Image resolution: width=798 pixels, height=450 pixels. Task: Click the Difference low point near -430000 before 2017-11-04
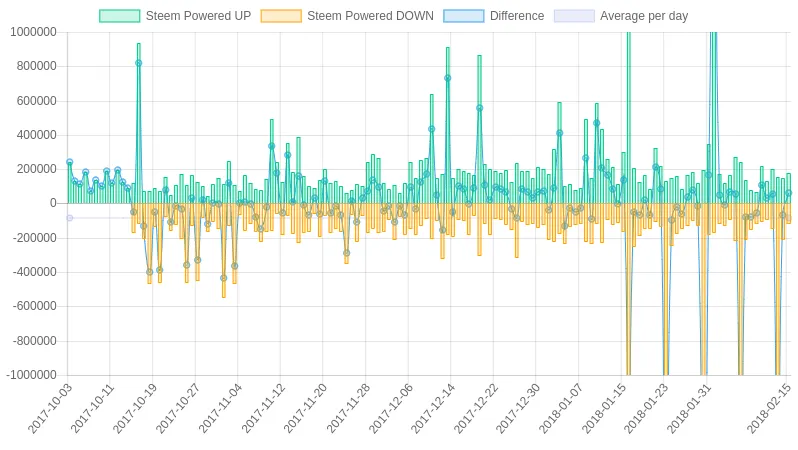[x=223, y=278]
